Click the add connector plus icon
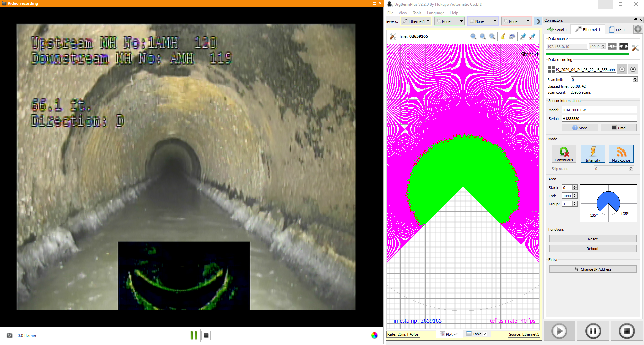 [638, 29]
